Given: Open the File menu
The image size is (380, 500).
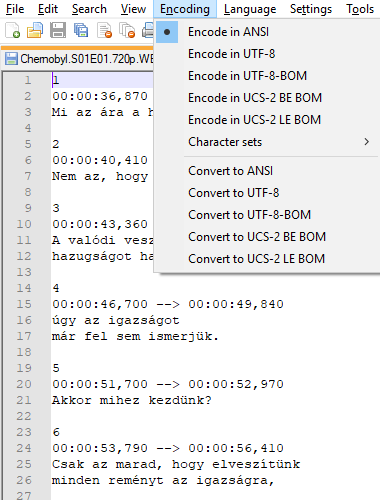Looking at the screenshot, I should pyautogui.click(x=15, y=9).
